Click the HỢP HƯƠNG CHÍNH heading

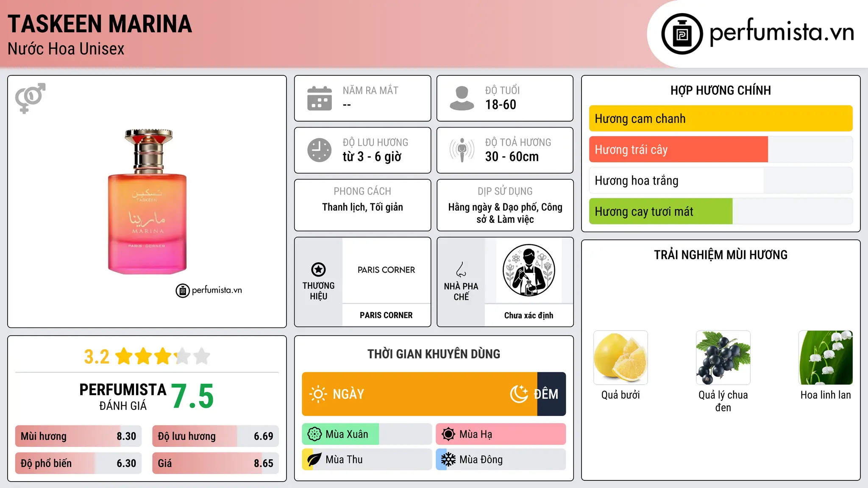tap(721, 90)
